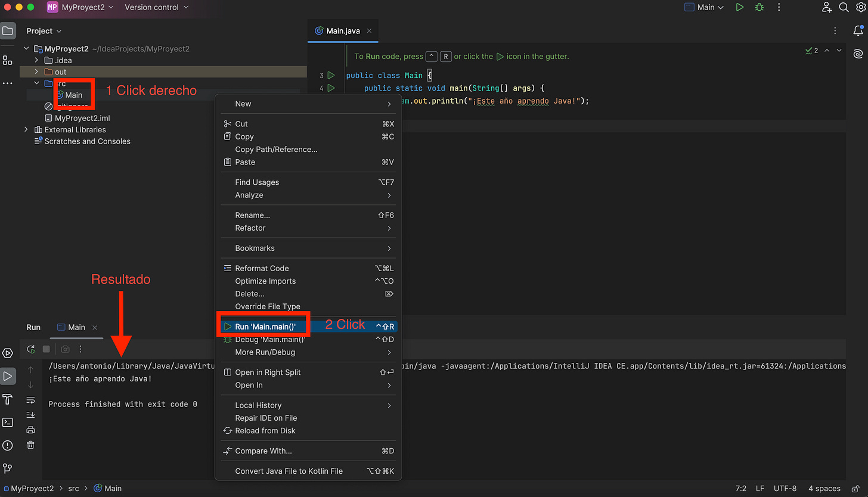Select Compare With... in context menu
Image resolution: width=868 pixels, height=497 pixels.
pyautogui.click(x=308, y=451)
